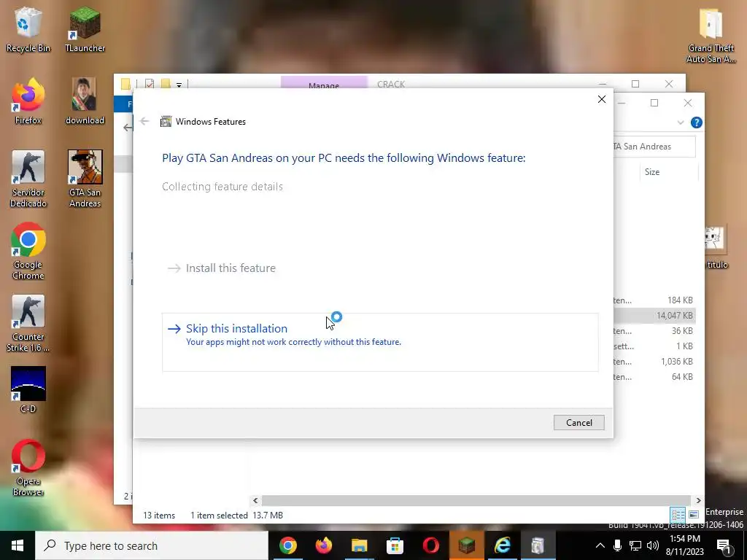The width and height of the screenshot is (747, 560).
Task: Select the Opera Browser desktop shortcut
Action: tap(28, 468)
